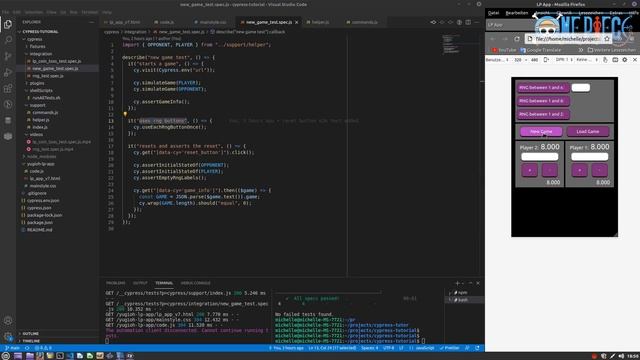Take a viewport screenshot in the responsive toolbar
The height and width of the screenshot is (360, 640).
(615, 60)
